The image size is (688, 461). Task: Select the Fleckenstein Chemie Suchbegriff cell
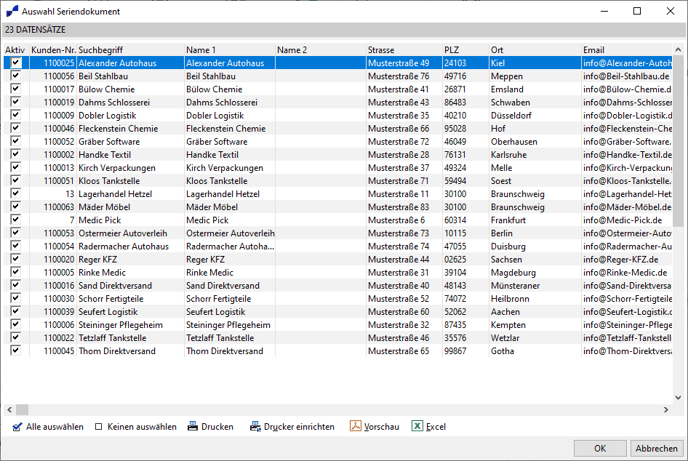click(130, 129)
